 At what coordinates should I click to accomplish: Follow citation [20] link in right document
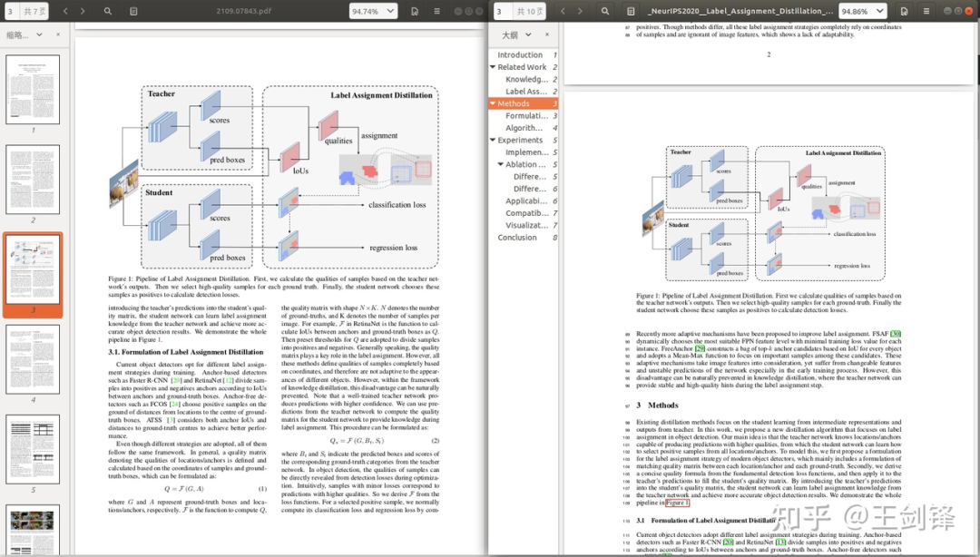click(728, 542)
